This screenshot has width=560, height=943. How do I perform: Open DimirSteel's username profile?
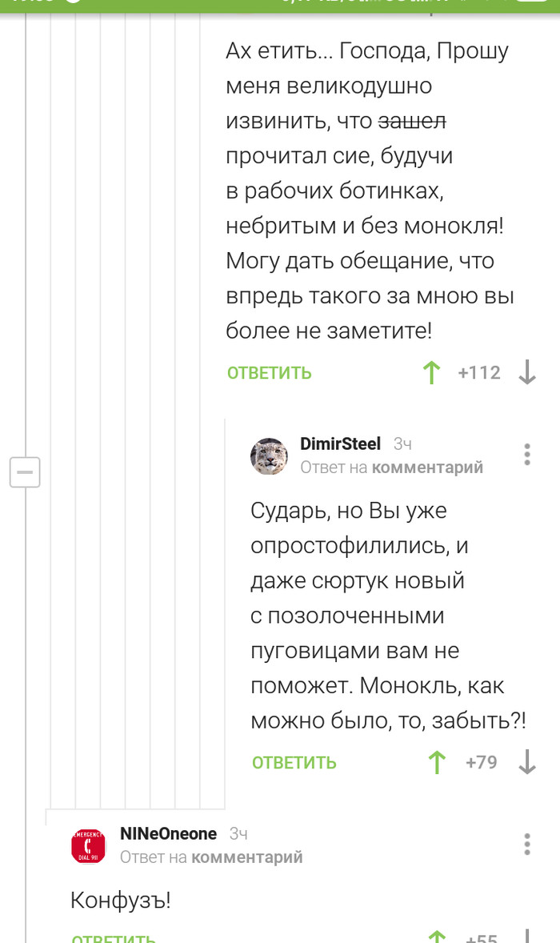340,443
